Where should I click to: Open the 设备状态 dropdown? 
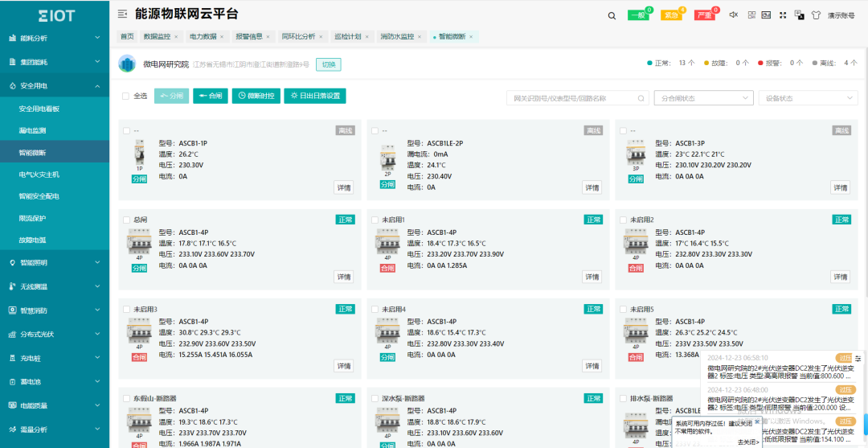pyautogui.click(x=809, y=98)
